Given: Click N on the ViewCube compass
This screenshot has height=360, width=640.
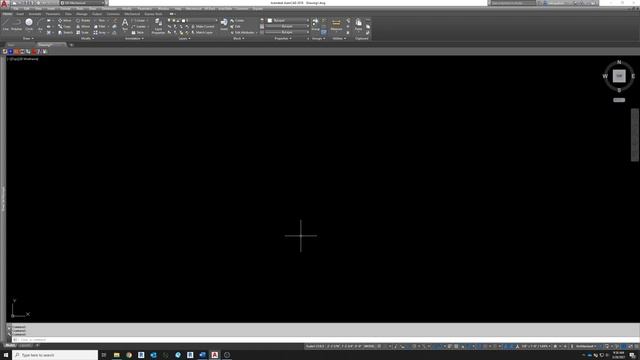Looking at the screenshot, I should [x=619, y=62].
